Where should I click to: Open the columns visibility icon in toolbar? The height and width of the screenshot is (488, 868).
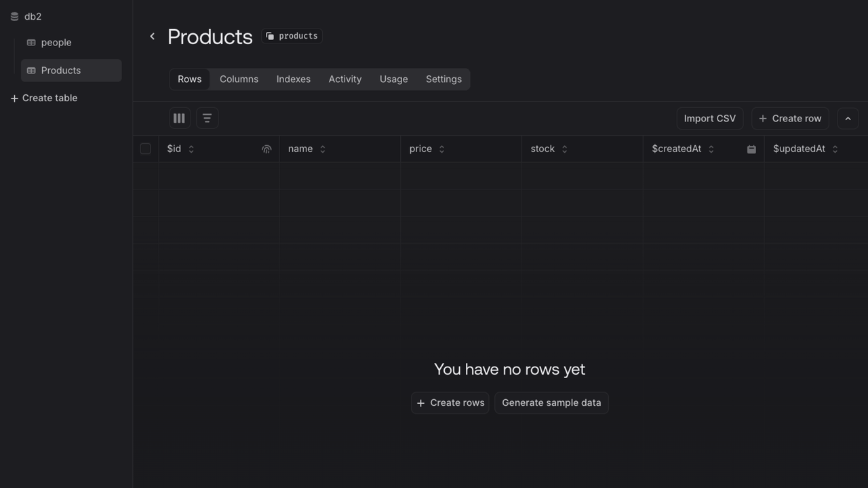click(x=179, y=118)
